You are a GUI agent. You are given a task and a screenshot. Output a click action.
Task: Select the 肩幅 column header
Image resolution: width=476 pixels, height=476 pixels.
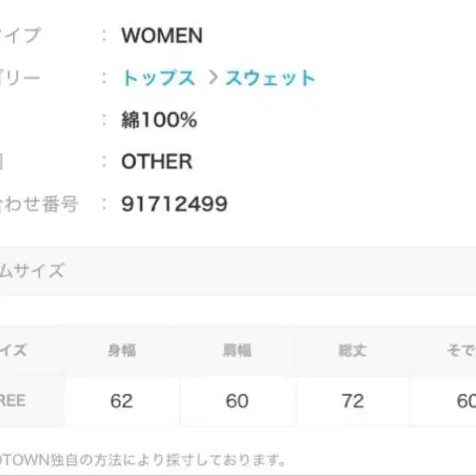point(236,349)
